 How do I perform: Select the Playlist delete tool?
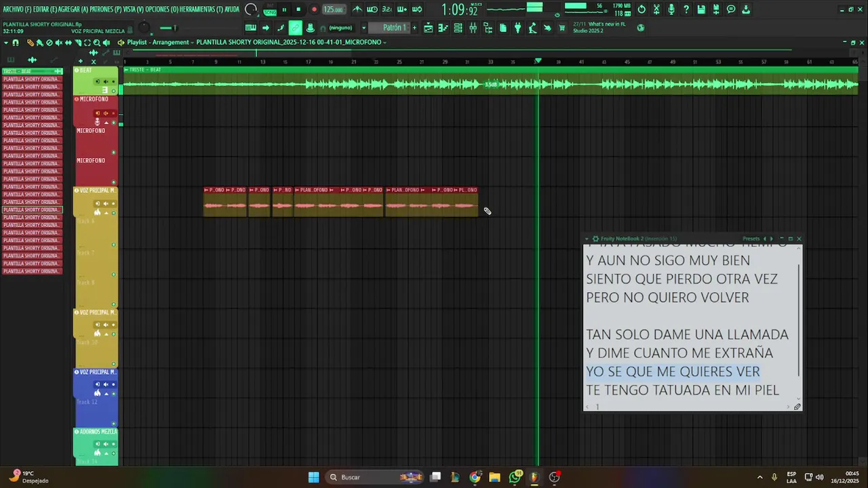coord(49,43)
